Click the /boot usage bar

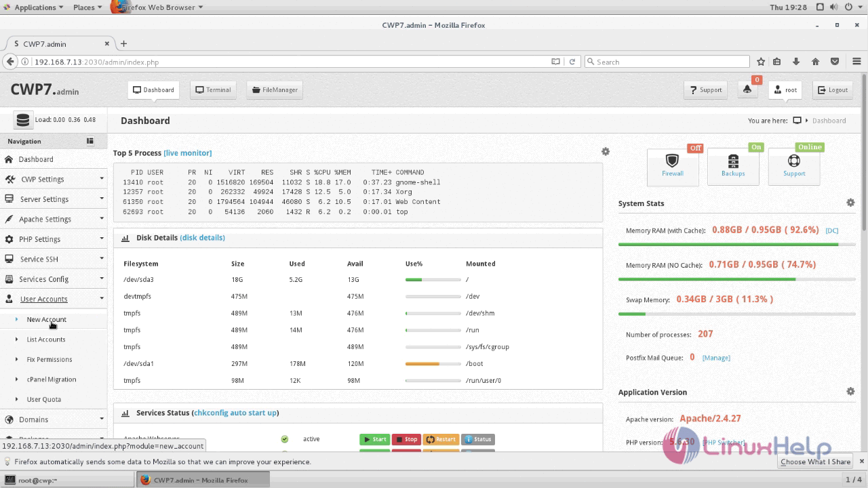[x=433, y=364]
